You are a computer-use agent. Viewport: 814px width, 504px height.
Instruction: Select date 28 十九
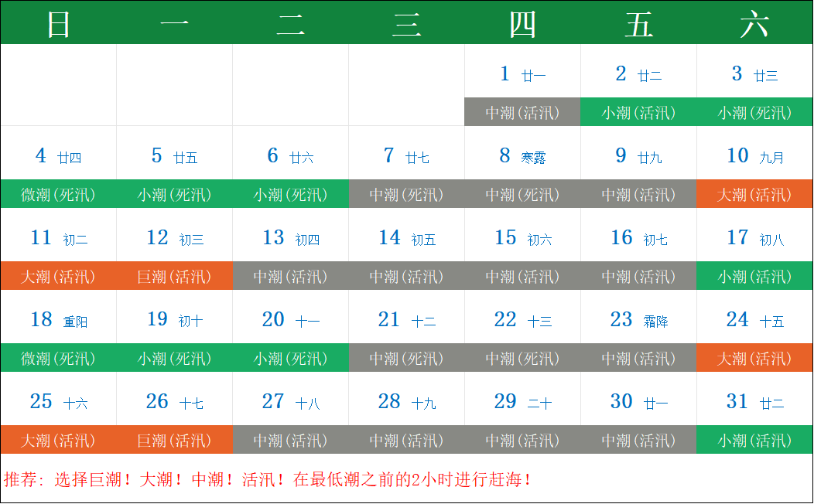tap(406, 402)
